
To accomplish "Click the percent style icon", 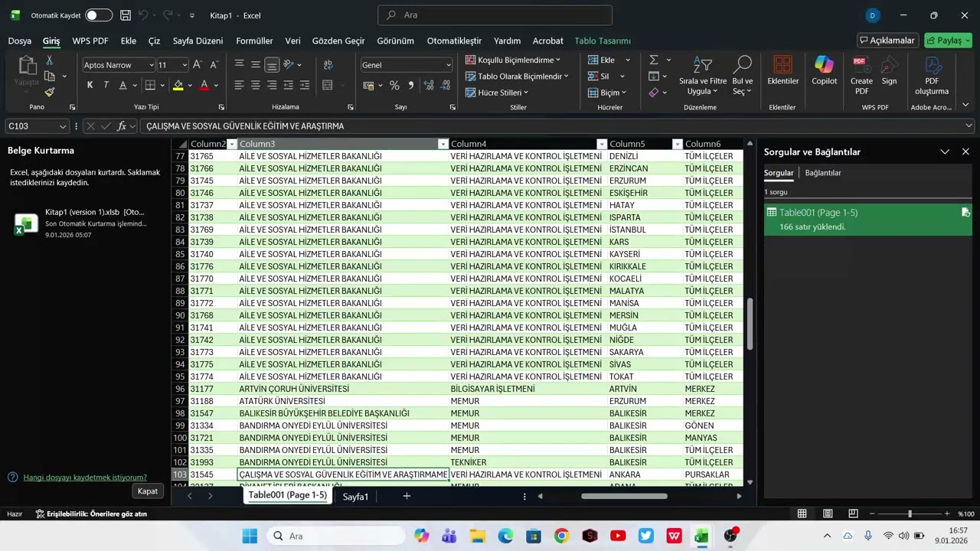I will (394, 85).
